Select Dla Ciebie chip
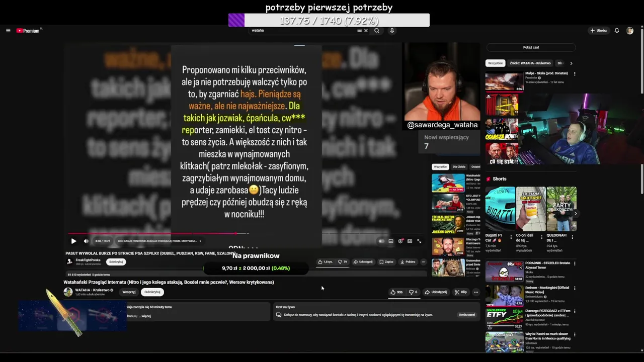Screen dimensions: 644x362 [459, 167]
